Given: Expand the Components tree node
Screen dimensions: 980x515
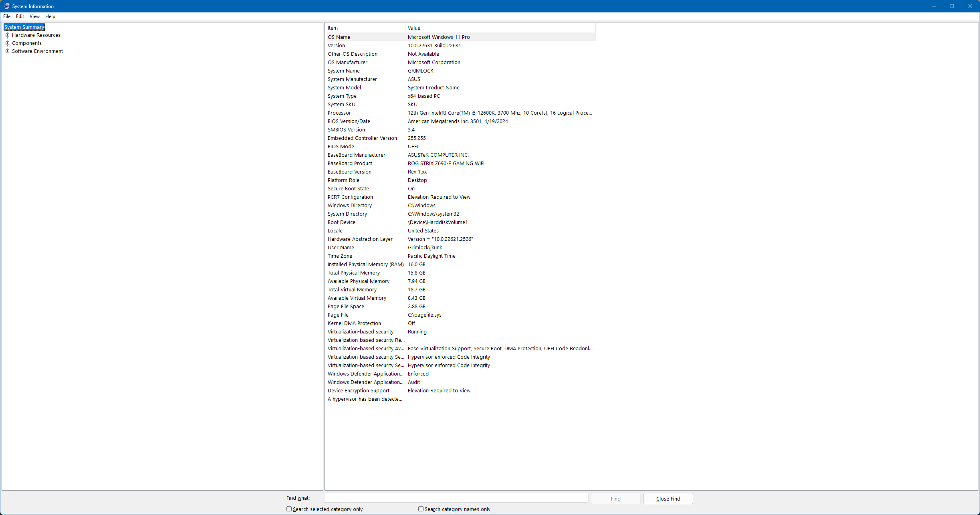Looking at the screenshot, I should (x=7, y=43).
